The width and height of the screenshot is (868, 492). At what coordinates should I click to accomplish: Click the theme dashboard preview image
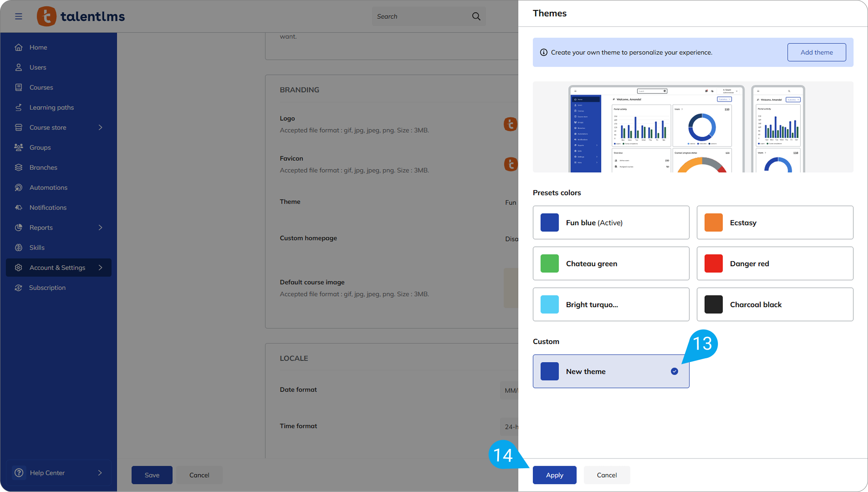tap(692, 127)
